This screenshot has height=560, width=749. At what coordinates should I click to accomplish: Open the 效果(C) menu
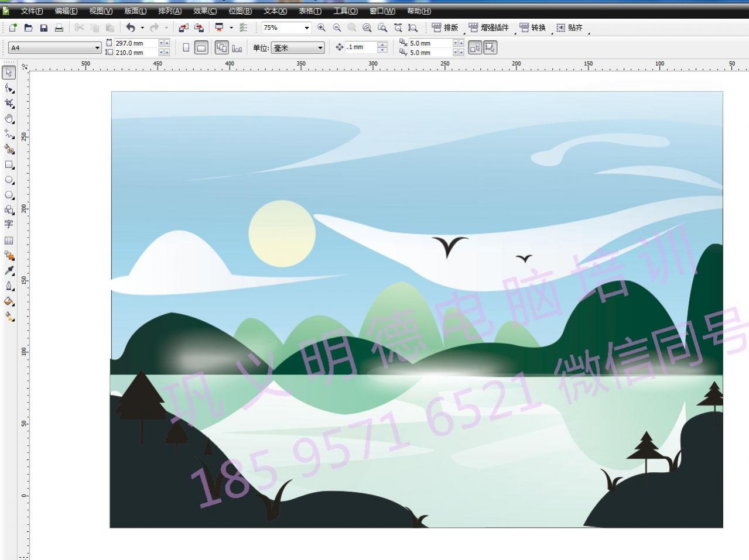point(205,11)
